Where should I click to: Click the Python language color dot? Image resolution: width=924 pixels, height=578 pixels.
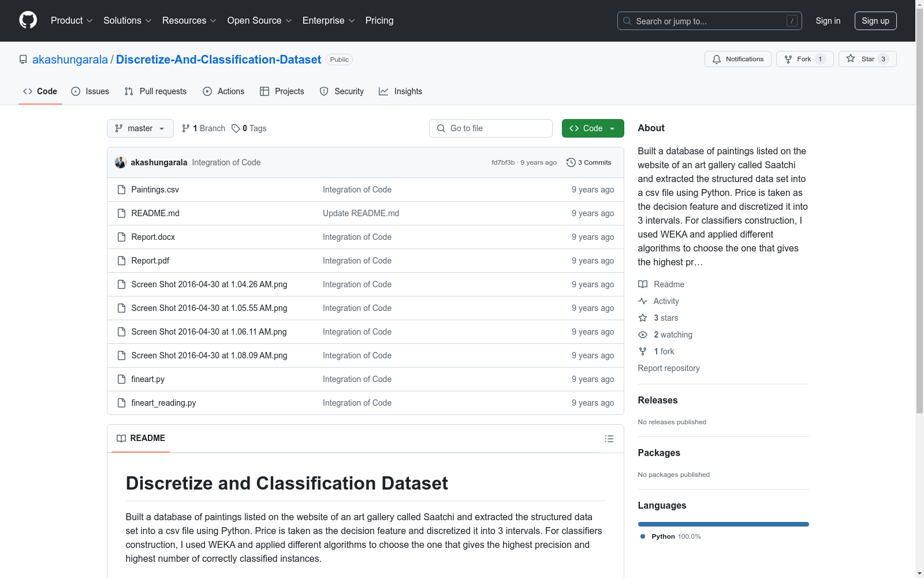[643, 536]
